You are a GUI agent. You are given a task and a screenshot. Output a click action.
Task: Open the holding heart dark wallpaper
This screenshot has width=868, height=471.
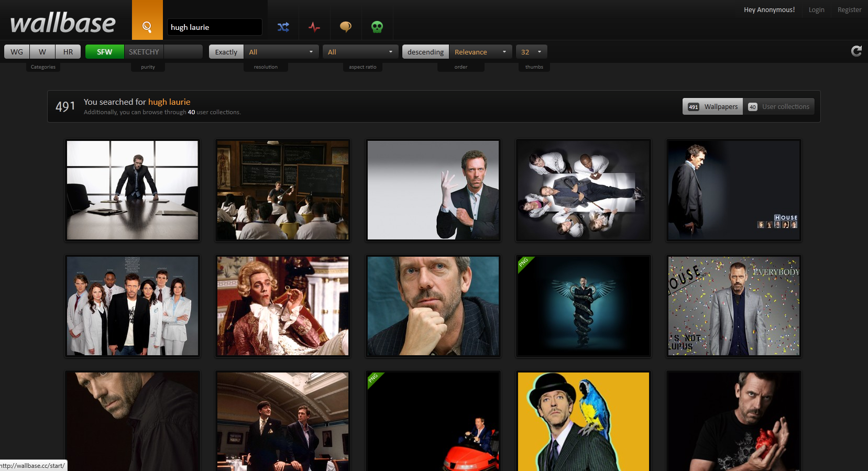point(734,421)
